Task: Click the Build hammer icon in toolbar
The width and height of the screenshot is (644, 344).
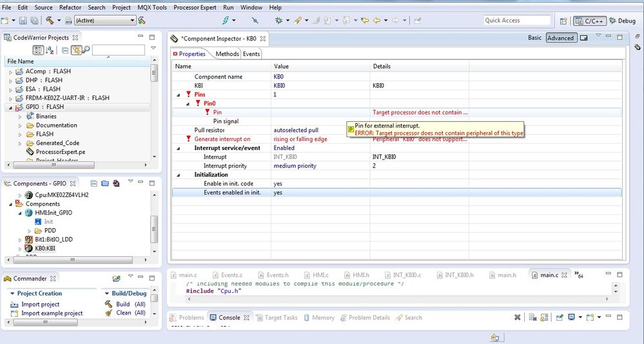Action: point(50,20)
